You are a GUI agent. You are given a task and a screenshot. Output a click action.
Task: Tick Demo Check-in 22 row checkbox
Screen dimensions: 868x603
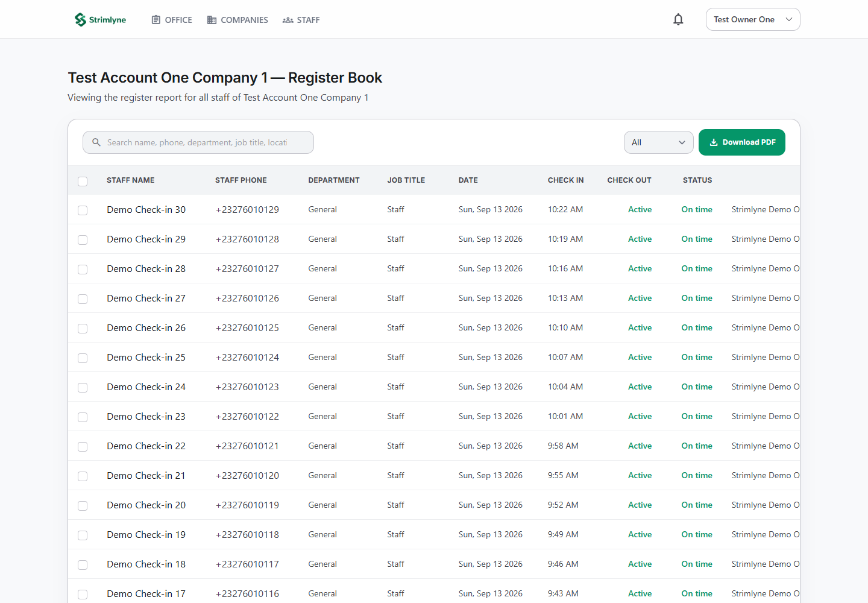[83, 447]
